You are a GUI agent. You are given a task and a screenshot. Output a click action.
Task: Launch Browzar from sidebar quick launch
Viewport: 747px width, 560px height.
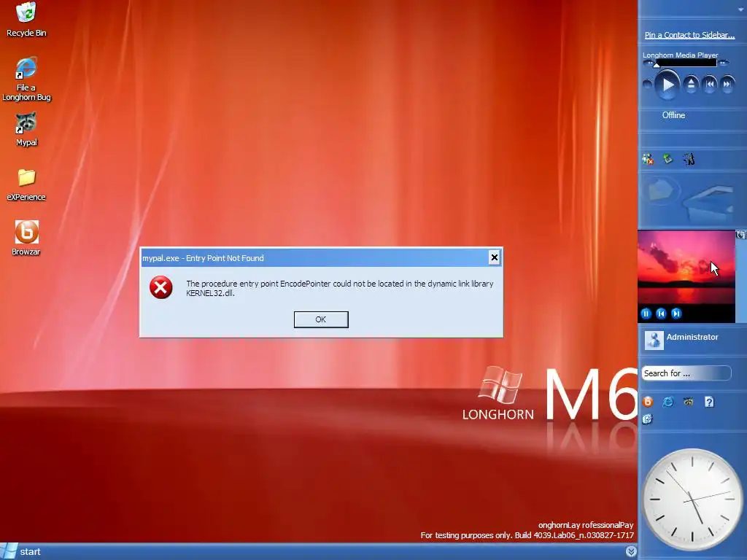coord(648,402)
